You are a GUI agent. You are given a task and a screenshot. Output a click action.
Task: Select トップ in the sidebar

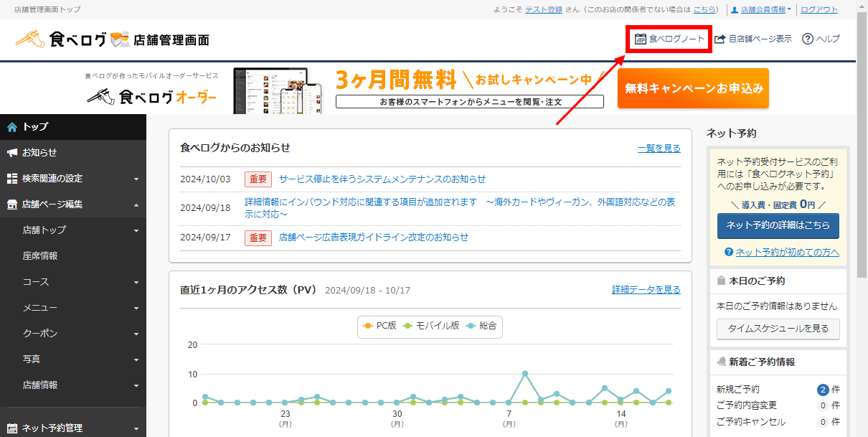(73, 127)
